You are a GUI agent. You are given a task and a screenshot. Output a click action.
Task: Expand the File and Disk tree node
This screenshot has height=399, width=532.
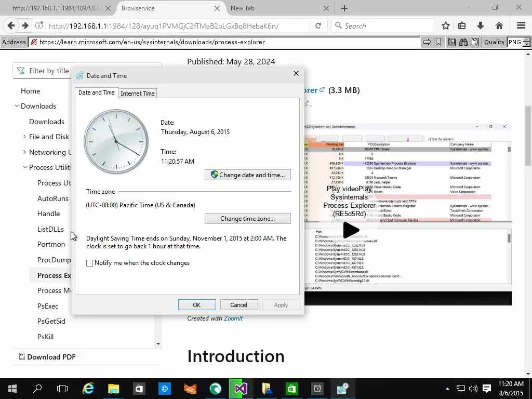(x=24, y=137)
